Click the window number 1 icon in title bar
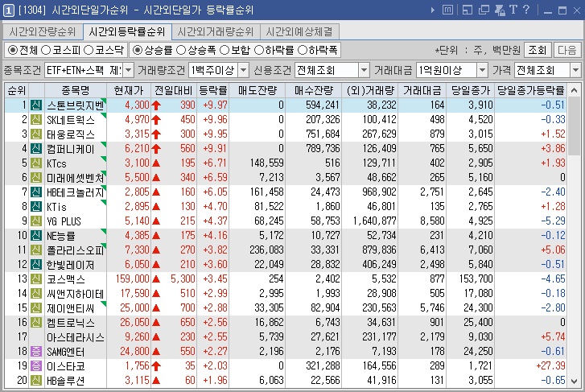 tap(9, 10)
